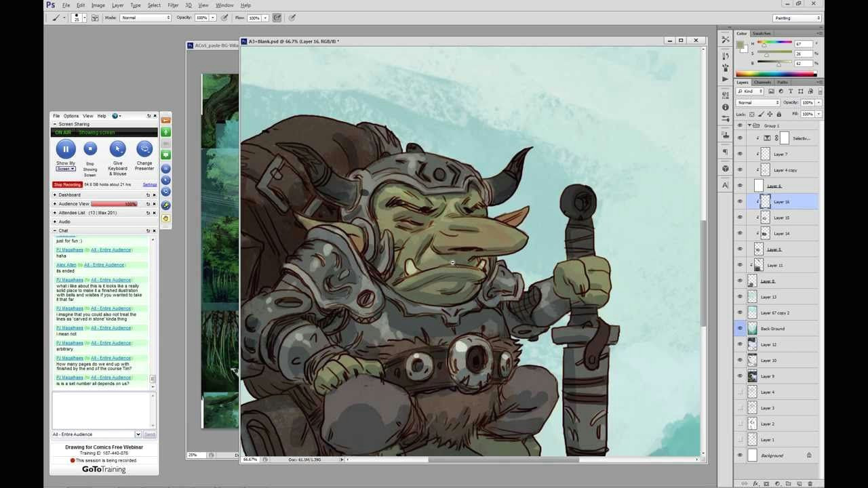The width and height of the screenshot is (868, 488).
Task: Open the recording Settings link
Action: click(150, 184)
